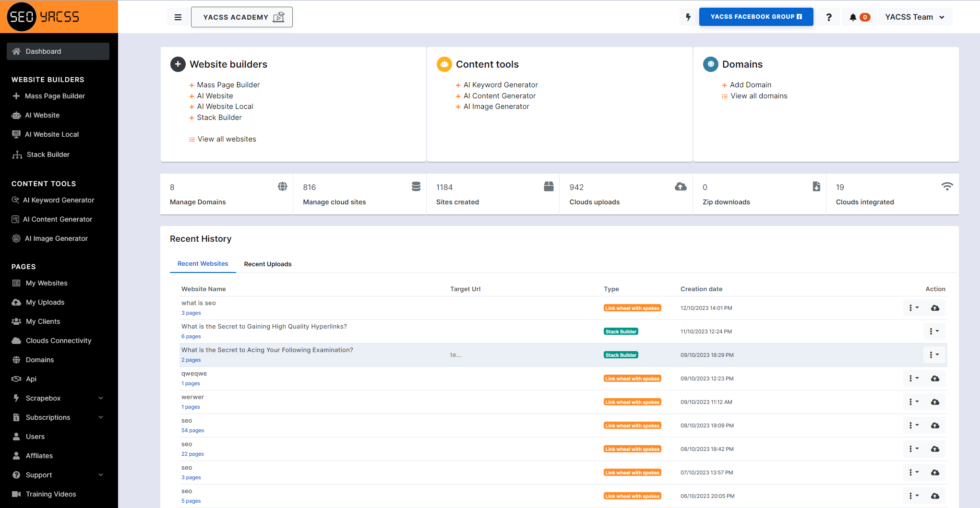Open actions menu for 'qweqwe' row
Screen dimensions: 980x508
[914, 378]
